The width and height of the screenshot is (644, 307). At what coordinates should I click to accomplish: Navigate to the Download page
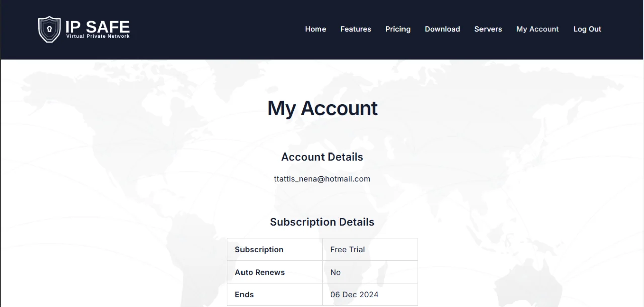point(442,29)
